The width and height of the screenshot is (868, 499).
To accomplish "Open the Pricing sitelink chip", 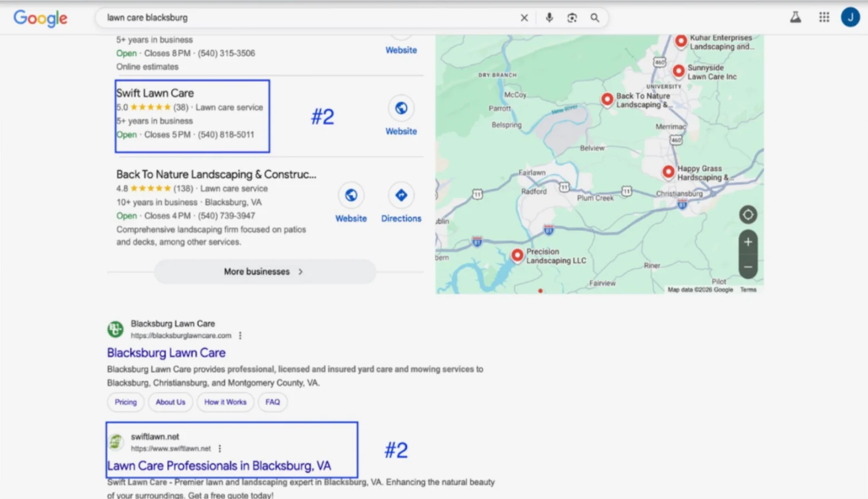I will pyautogui.click(x=126, y=402).
